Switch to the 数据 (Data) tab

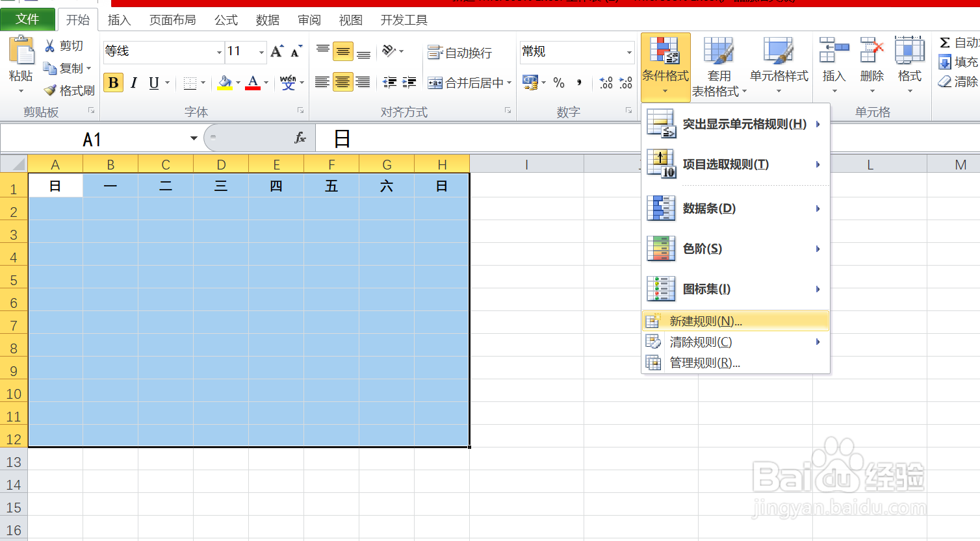pos(267,20)
